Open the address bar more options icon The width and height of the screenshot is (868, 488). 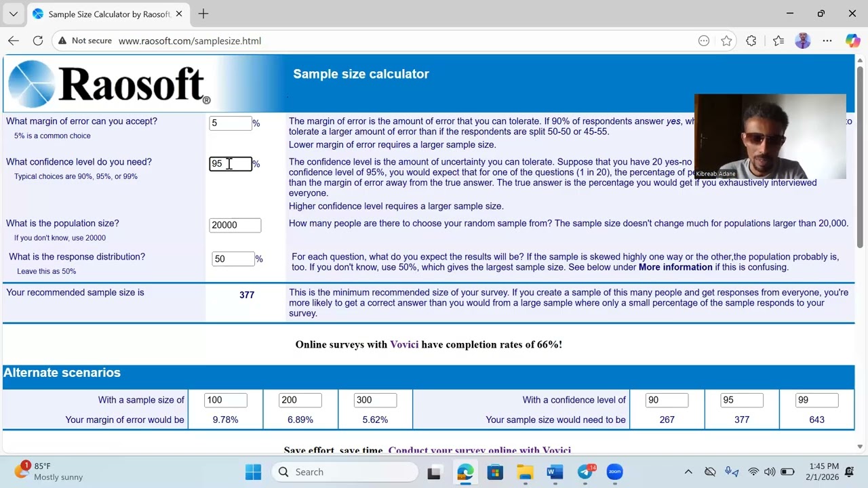coord(704,41)
